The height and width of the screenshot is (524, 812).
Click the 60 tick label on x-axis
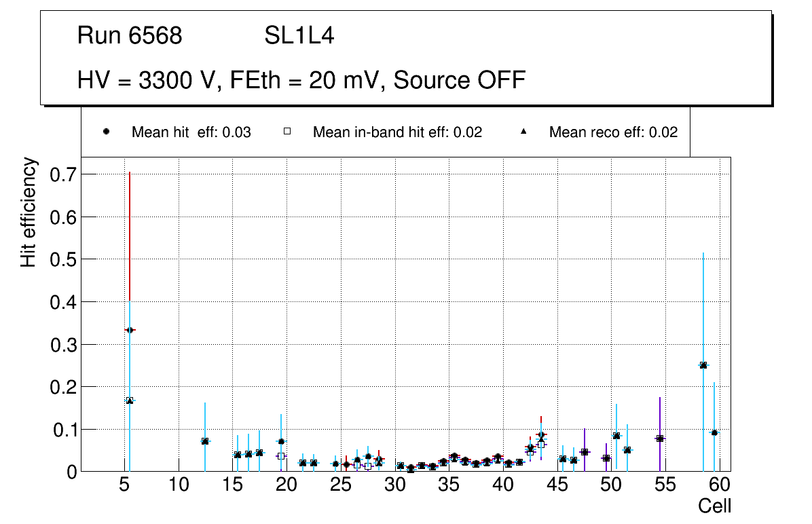(720, 485)
